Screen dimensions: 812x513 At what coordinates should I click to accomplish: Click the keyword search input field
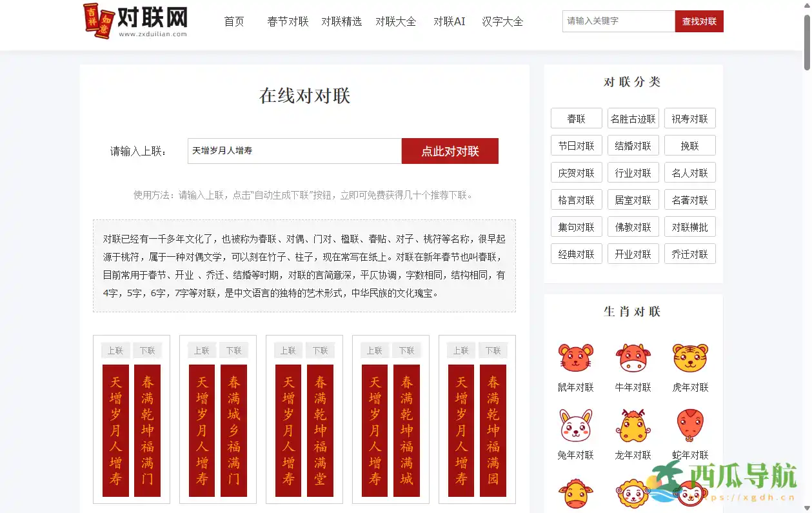click(617, 21)
